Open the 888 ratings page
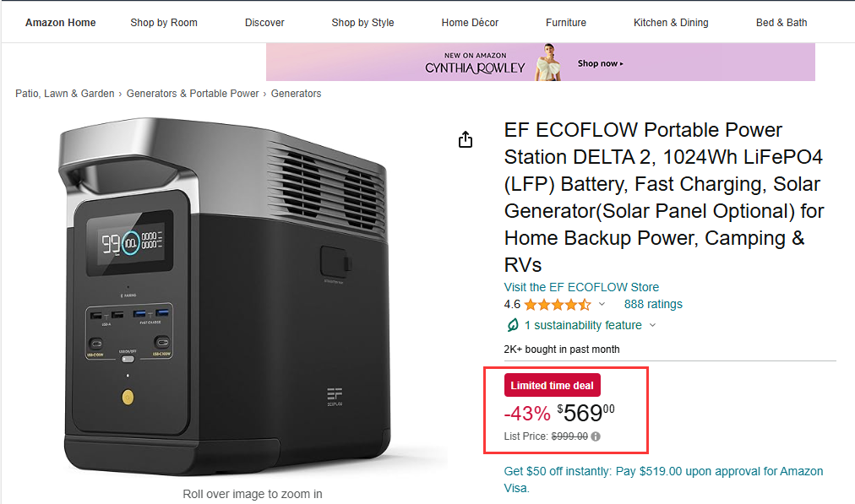 point(652,304)
